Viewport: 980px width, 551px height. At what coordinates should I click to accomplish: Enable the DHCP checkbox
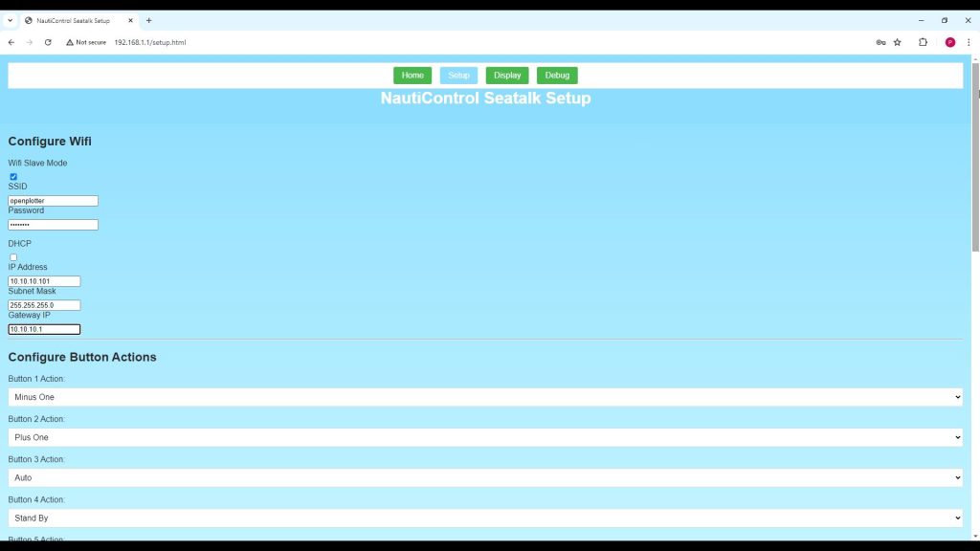tap(13, 257)
